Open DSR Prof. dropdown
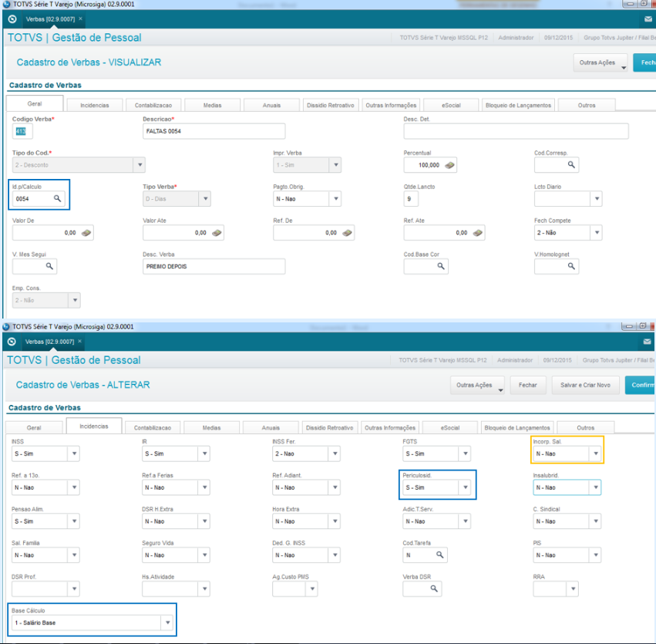The image size is (656, 644). click(74, 588)
